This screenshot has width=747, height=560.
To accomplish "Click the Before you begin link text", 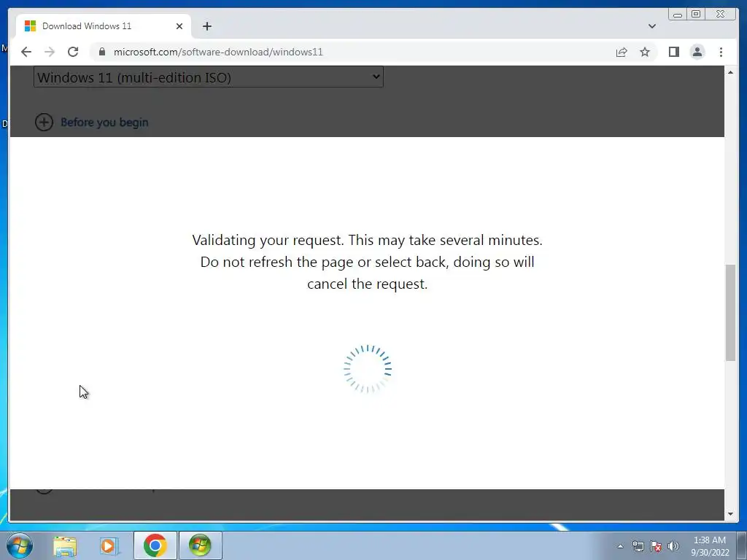I will (x=104, y=122).
